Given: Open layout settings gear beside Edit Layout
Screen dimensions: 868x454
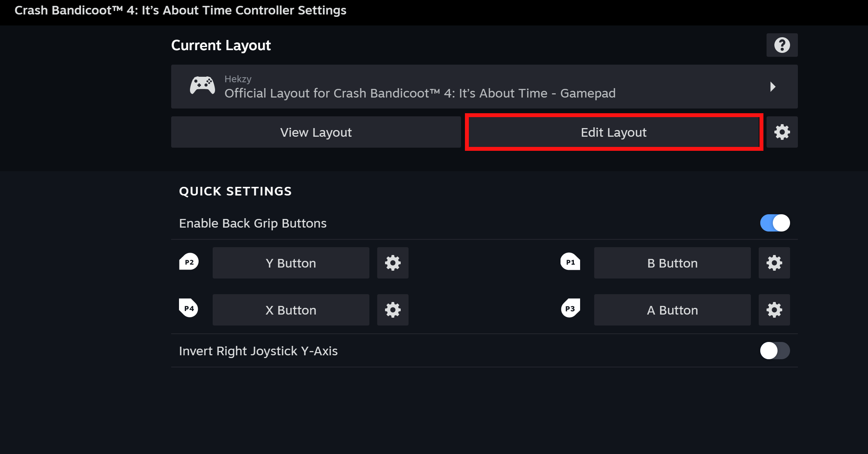Looking at the screenshot, I should tap(782, 132).
